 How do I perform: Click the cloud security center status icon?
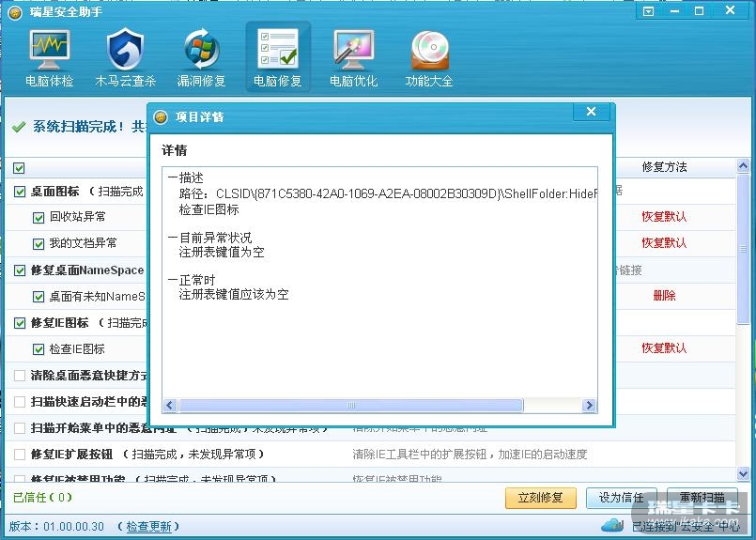612,524
